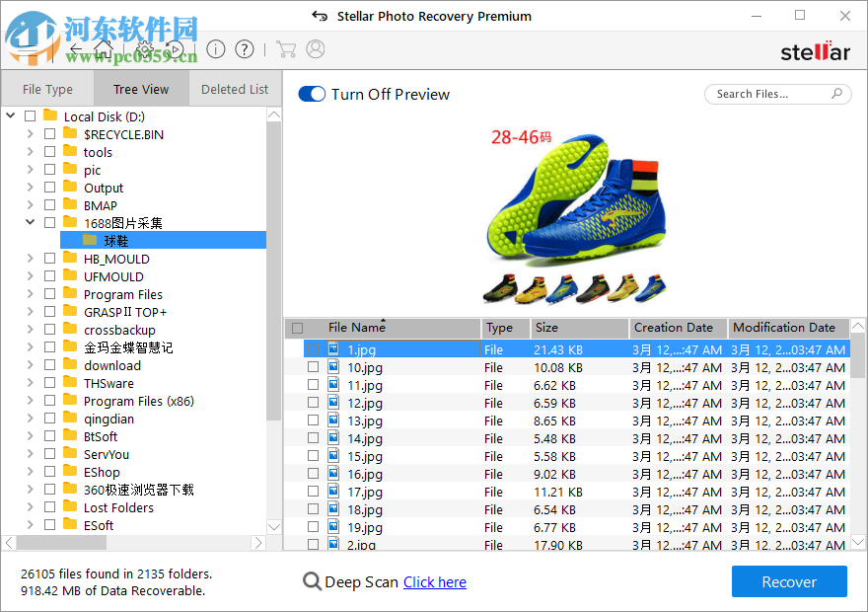Open the Home screen icon
The width and height of the screenshot is (868, 612).
tap(103, 48)
